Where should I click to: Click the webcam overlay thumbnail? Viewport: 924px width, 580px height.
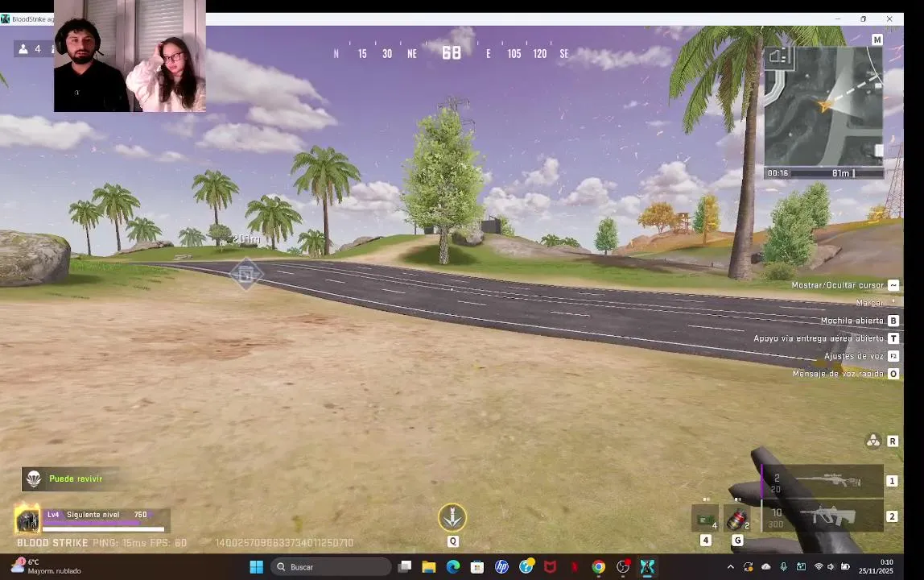tap(130, 56)
